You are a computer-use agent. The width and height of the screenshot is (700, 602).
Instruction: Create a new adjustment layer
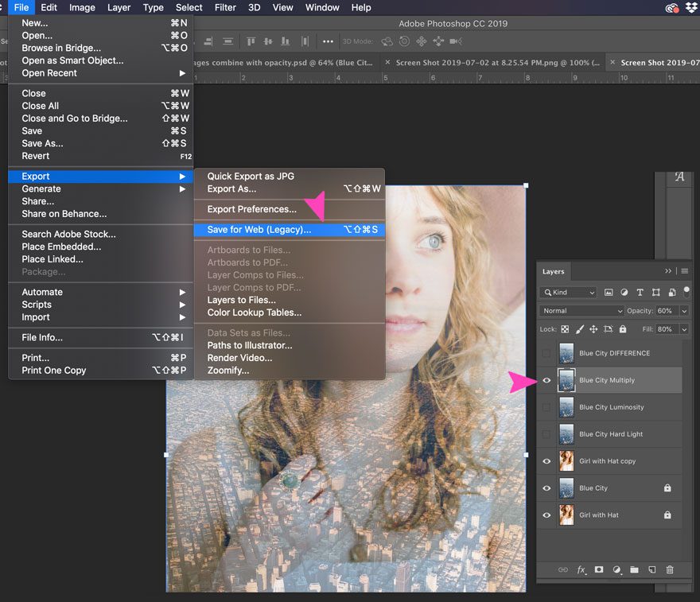pyautogui.click(x=616, y=570)
